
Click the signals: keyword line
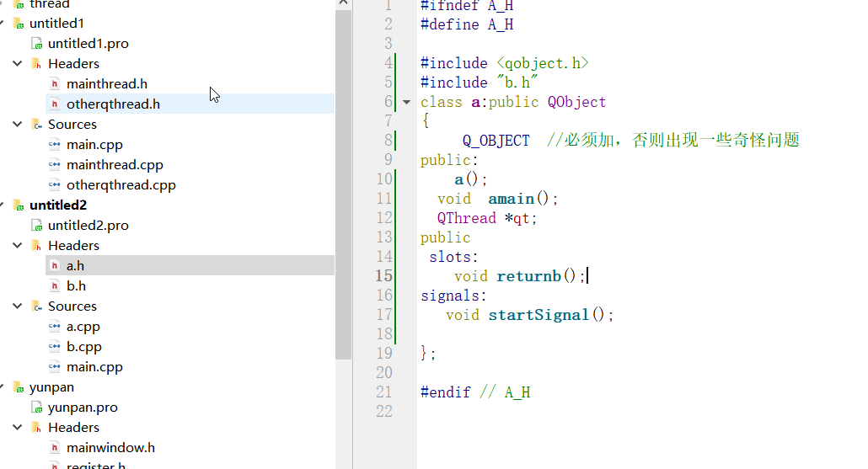pyautogui.click(x=453, y=296)
